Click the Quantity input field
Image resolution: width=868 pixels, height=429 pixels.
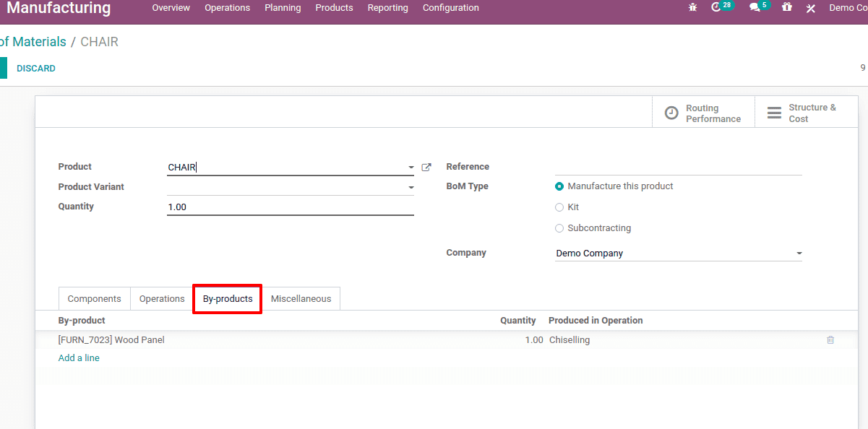click(290, 207)
